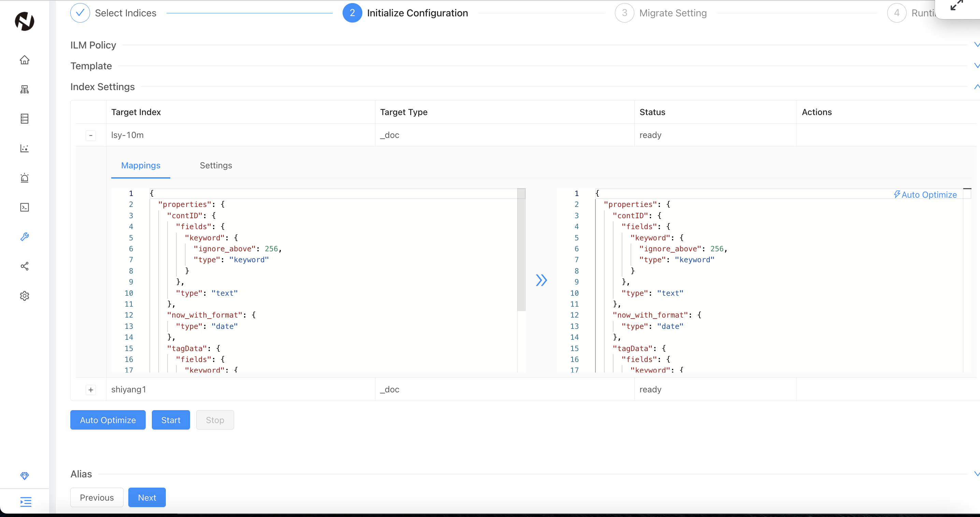
Task: Click the Start button
Action: coord(170,420)
